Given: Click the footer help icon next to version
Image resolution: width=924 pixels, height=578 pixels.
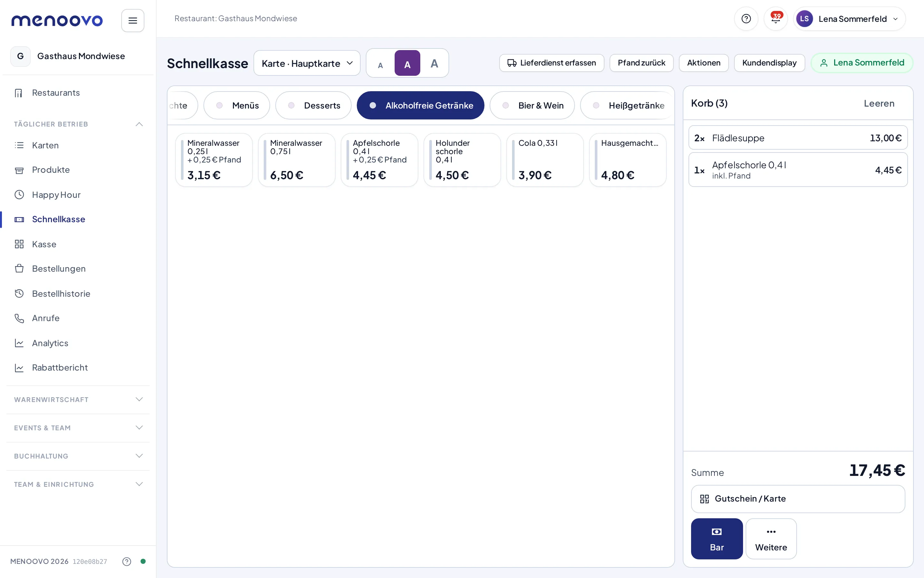Looking at the screenshot, I should (126, 561).
